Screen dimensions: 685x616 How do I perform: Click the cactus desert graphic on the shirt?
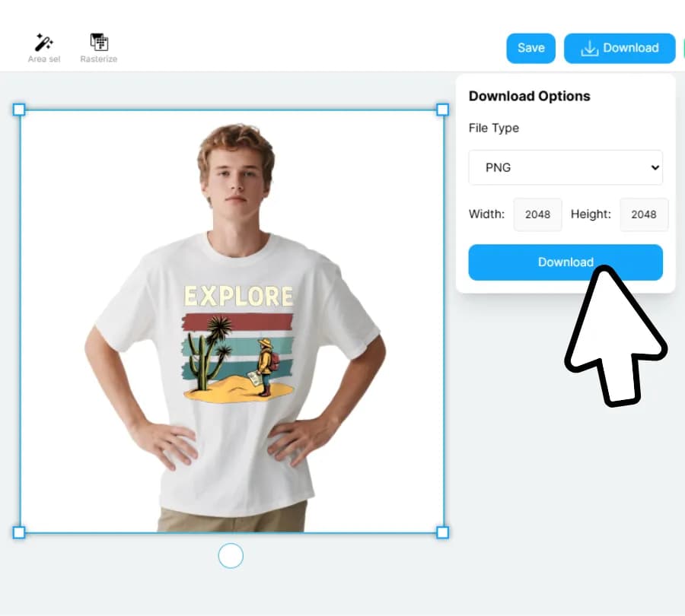click(237, 357)
